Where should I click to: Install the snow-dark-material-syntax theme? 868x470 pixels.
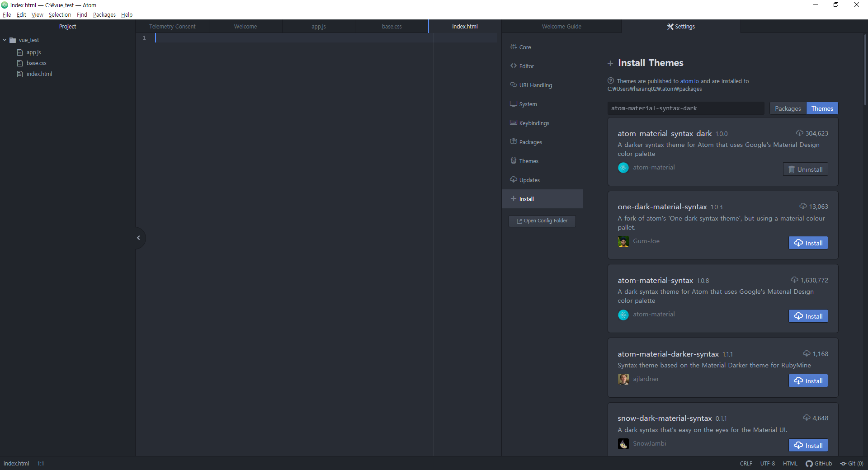[808, 446]
